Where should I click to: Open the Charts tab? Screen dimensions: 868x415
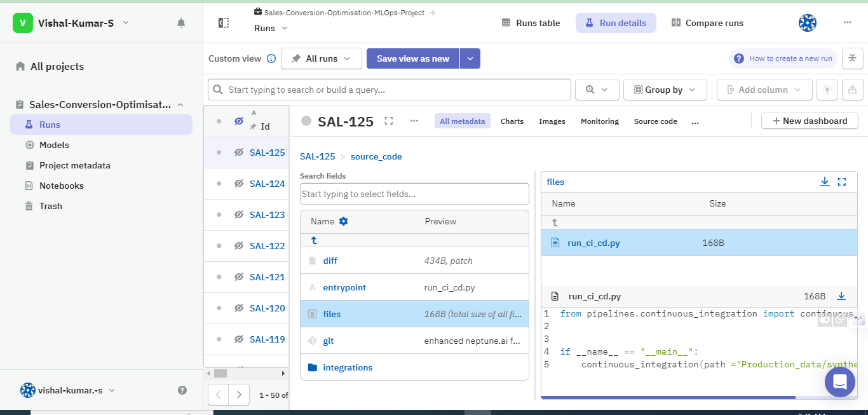coord(512,121)
